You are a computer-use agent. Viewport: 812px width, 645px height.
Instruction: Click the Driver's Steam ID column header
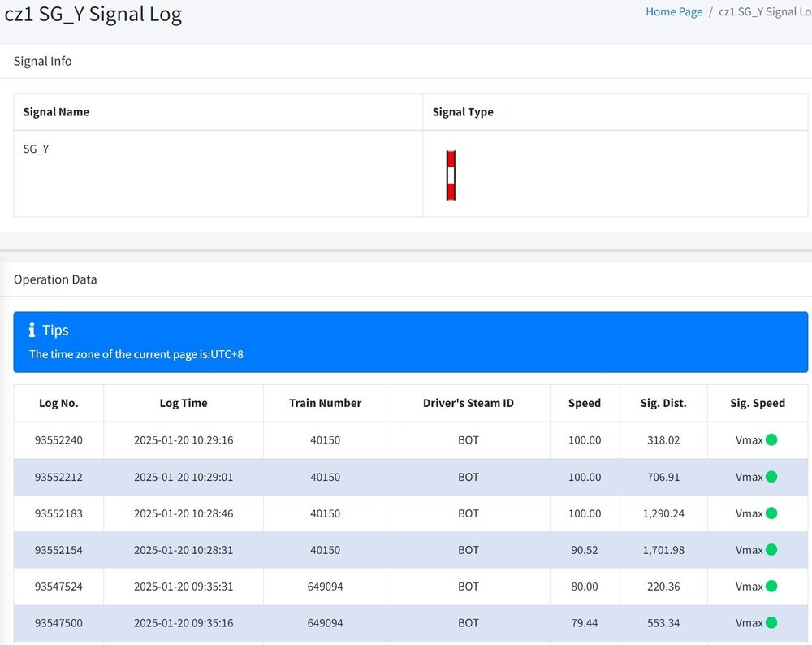pos(469,403)
